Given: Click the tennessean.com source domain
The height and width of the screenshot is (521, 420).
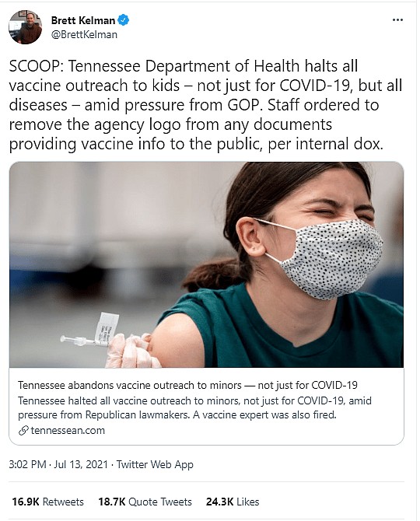Looking at the screenshot, I should [68, 431].
